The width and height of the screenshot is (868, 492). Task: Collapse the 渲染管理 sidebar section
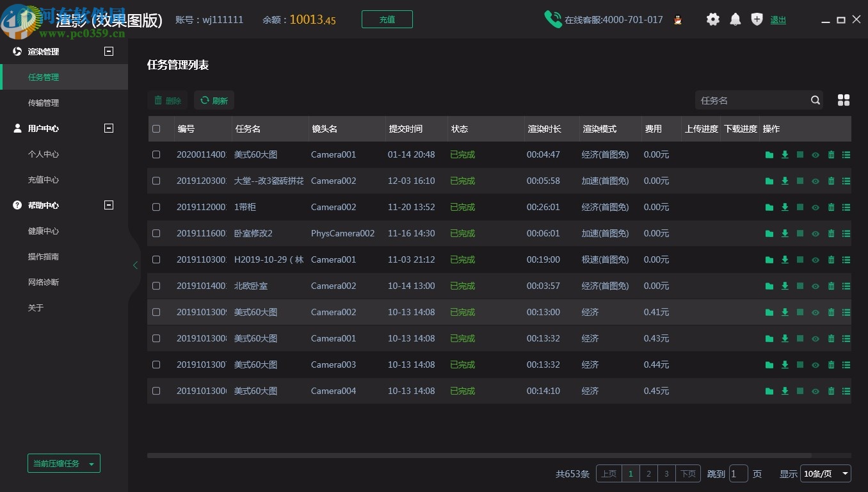[109, 51]
